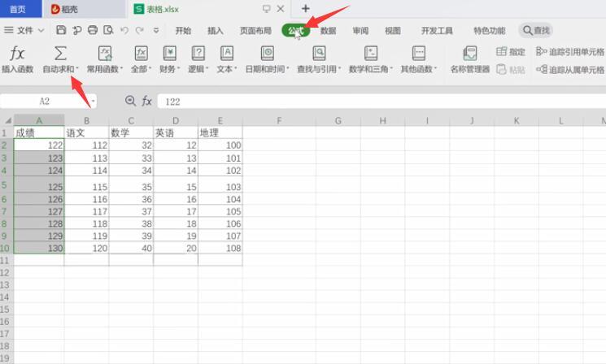Select column A header
The height and width of the screenshot is (364, 606).
[x=39, y=120]
